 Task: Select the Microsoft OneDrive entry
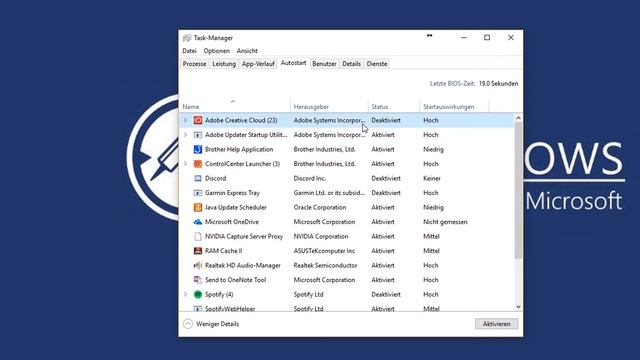232,222
